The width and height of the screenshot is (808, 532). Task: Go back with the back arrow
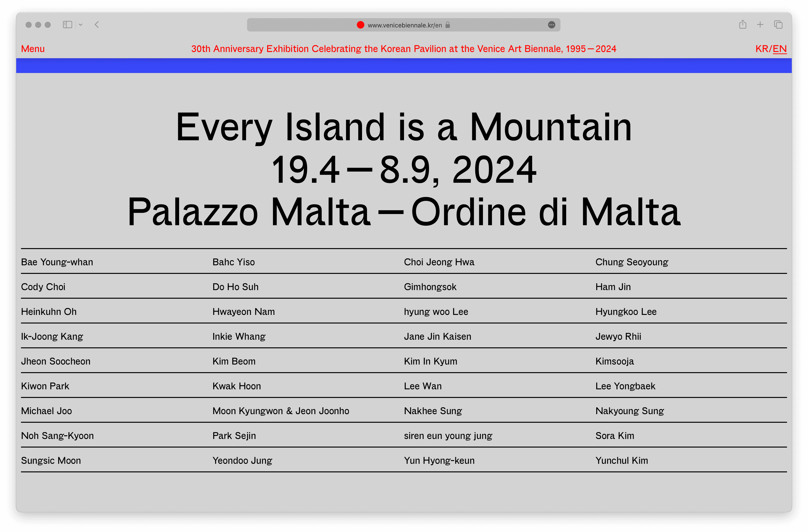click(x=97, y=25)
